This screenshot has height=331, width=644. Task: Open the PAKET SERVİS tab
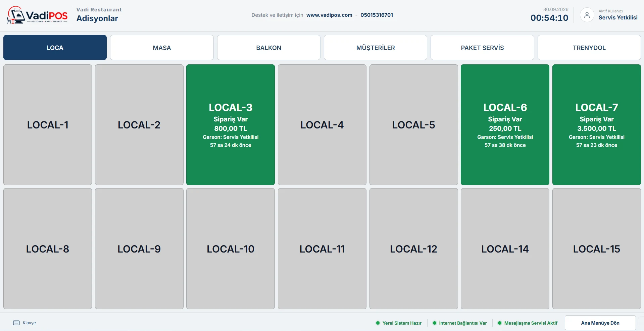[482, 48]
